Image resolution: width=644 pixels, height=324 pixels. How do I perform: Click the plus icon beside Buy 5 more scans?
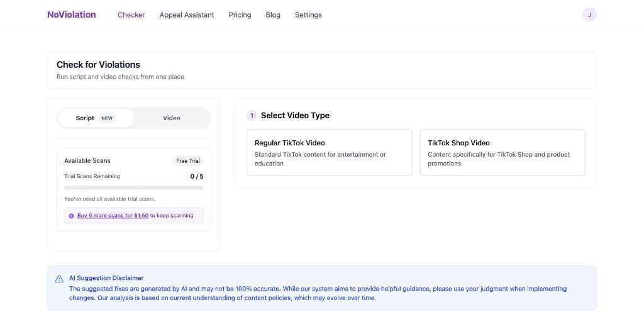(72, 216)
